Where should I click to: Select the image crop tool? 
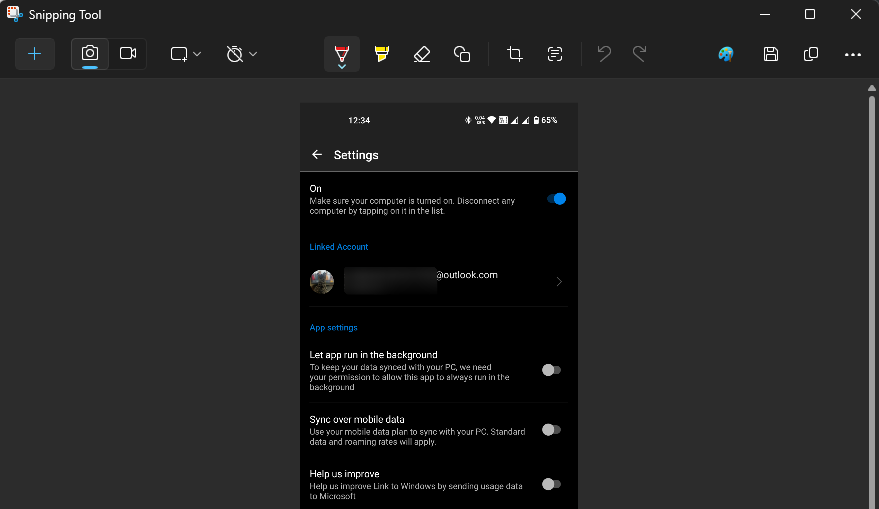coord(515,54)
